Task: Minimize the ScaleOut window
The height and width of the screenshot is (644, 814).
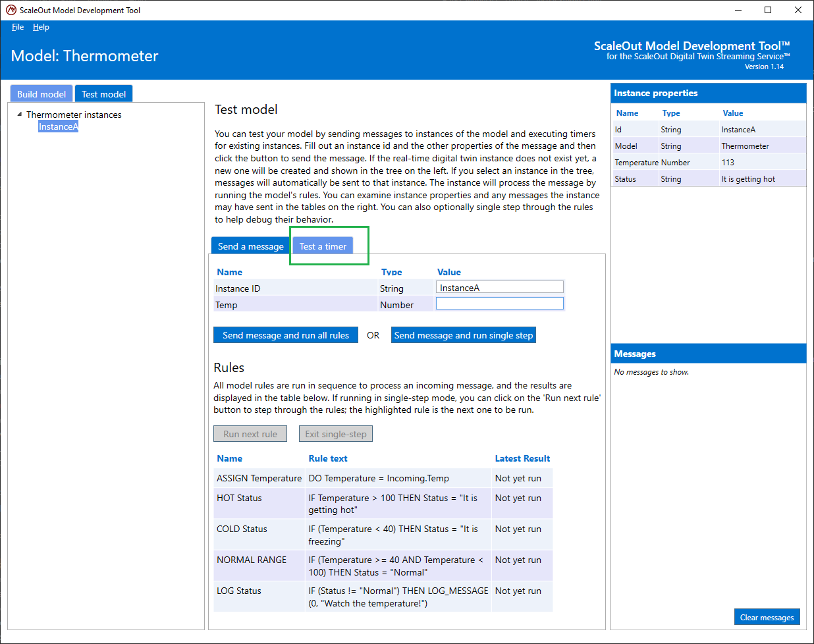Action: click(x=738, y=10)
